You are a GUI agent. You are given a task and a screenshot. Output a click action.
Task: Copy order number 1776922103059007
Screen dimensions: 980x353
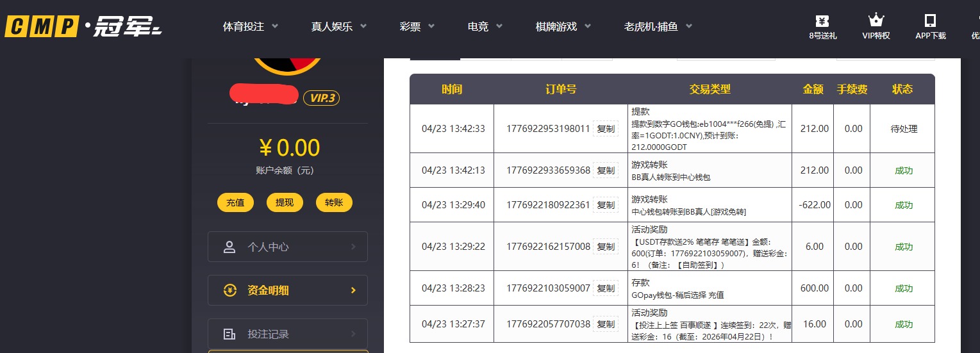(x=606, y=288)
